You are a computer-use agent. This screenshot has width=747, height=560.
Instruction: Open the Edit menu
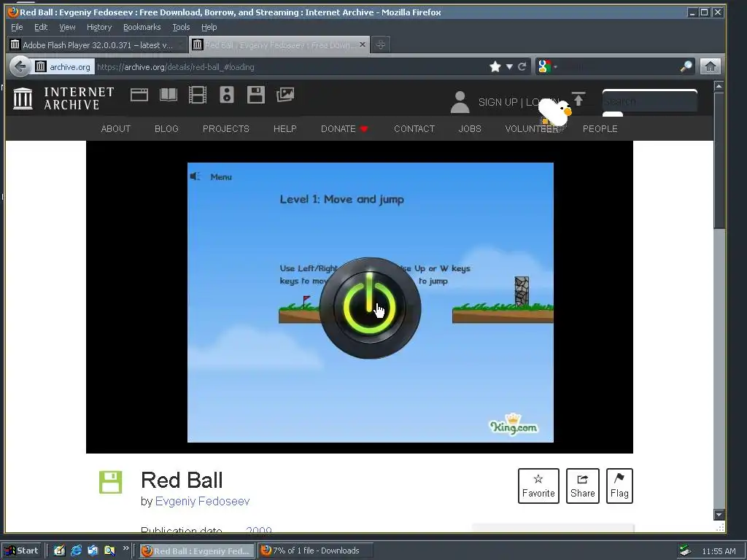pyautogui.click(x=41, y=27)
